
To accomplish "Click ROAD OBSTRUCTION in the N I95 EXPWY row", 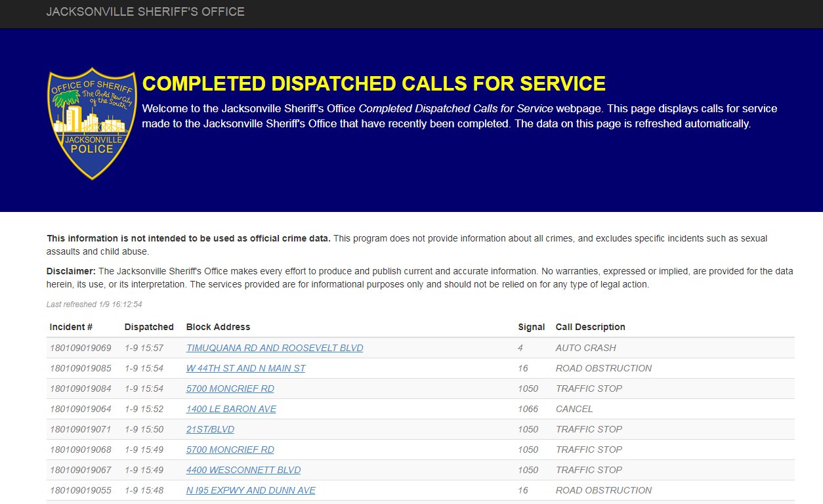I will (604, 490).
